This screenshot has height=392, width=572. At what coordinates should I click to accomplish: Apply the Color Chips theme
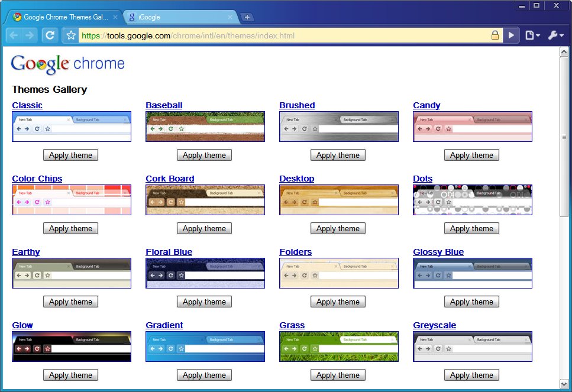70,228
